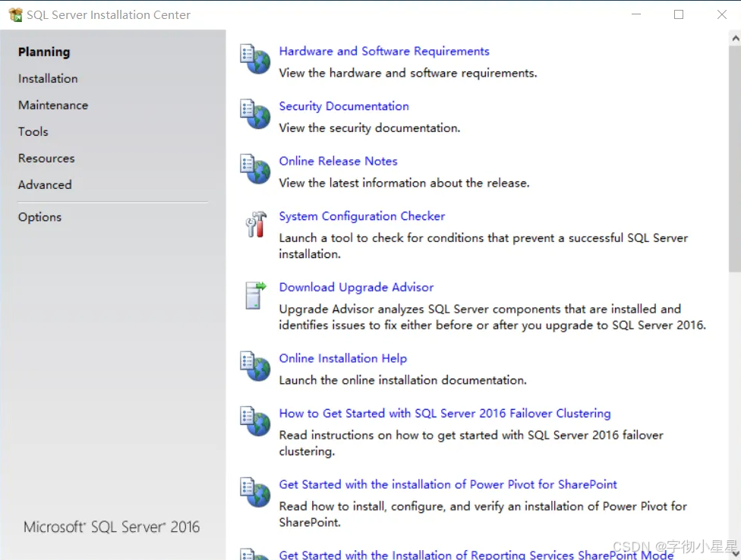This screenshot has height=560, width=741.
Task: Click the Upgrade Advisor description paragraph
Action: [x=493, y=317]
